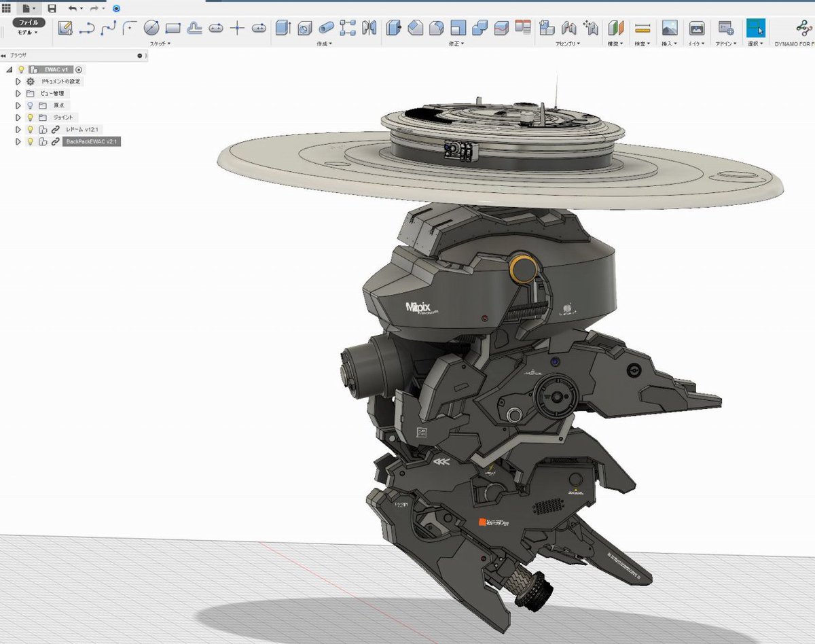The image size is (815, 644).
Task: Select the Shell tool
Action: (x=458, y=28)
